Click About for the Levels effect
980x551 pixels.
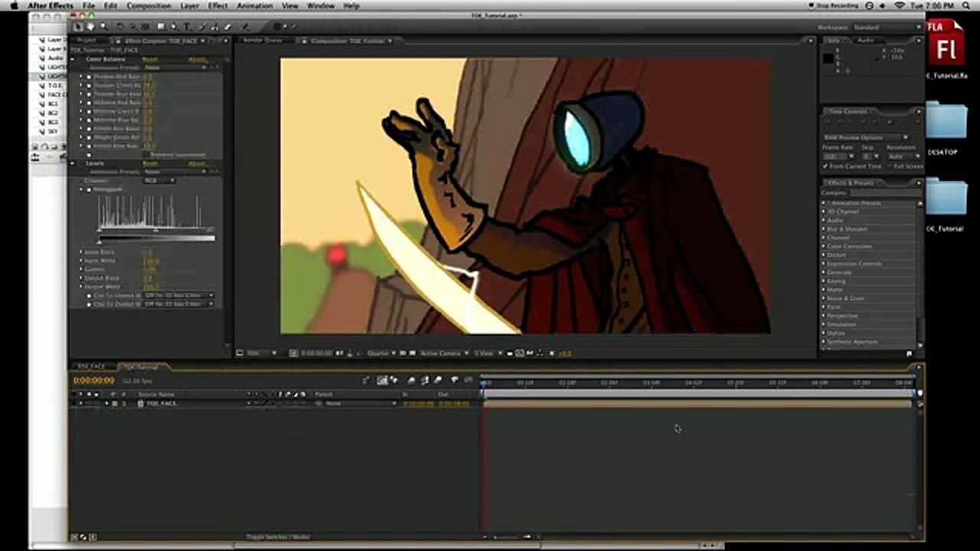pos(198,163)
